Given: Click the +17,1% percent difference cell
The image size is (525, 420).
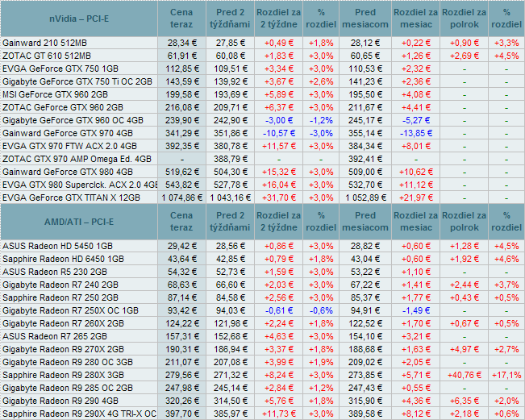Looking at the screenshot, I should 506,375.
